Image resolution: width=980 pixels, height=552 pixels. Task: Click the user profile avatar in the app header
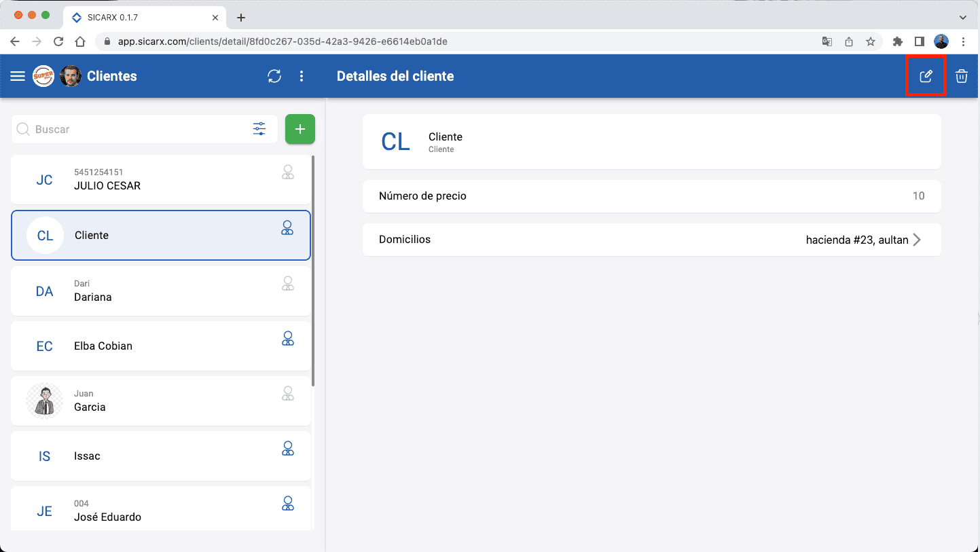tap(71, 76)
